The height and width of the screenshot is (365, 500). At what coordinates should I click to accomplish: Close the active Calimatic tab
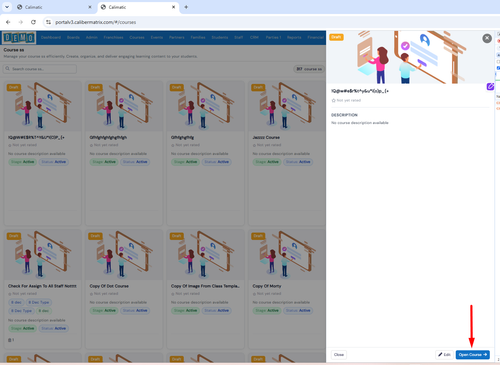coord(173,7)
